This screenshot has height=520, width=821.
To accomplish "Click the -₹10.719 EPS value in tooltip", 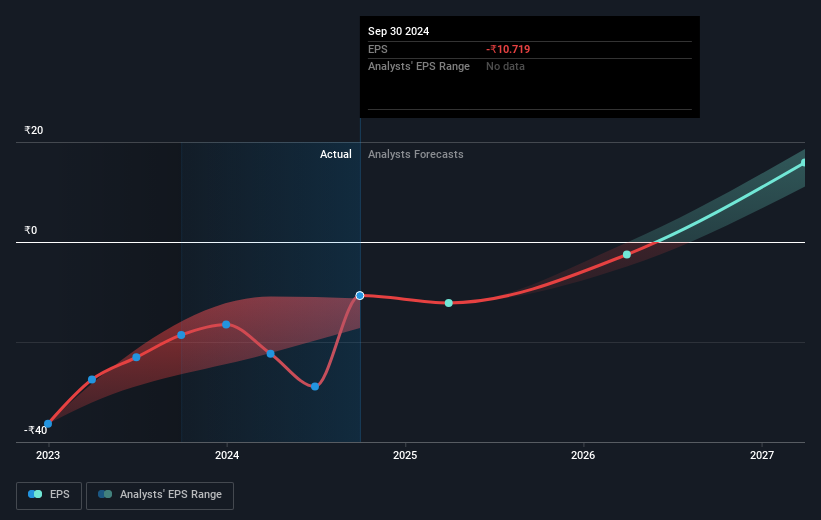I will click(508, 49).
